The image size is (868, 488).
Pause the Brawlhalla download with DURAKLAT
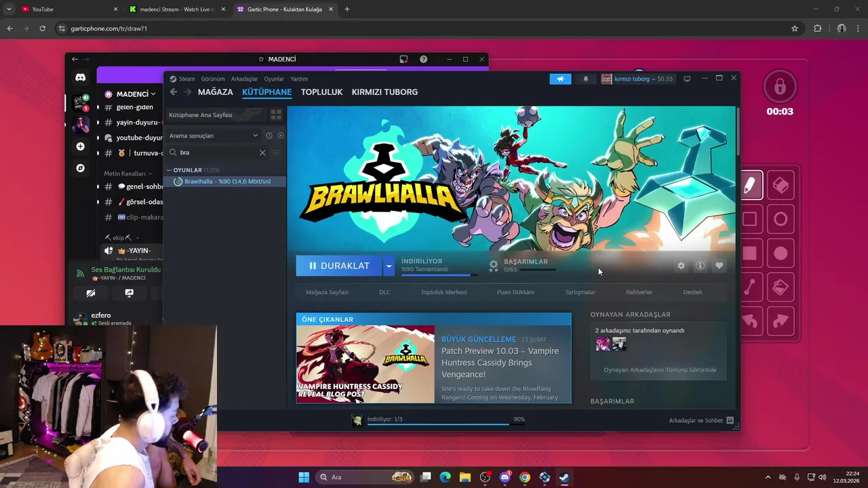(339, 266)
